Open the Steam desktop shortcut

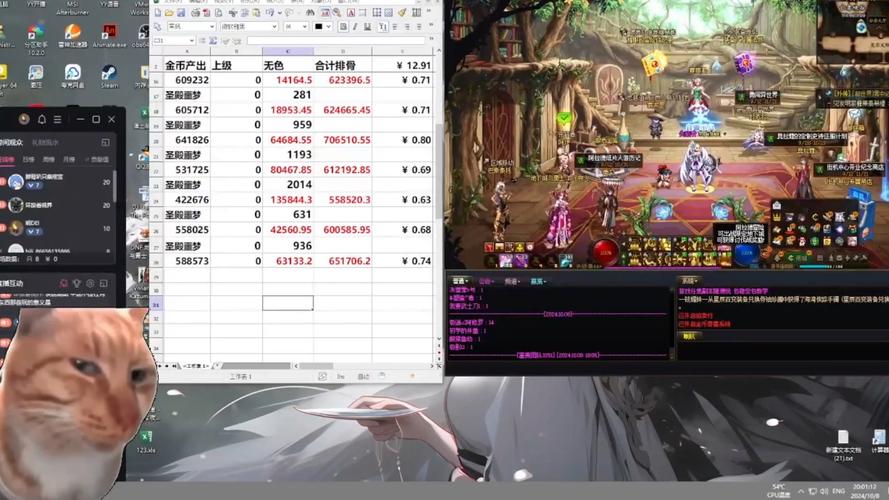(109, 77)
